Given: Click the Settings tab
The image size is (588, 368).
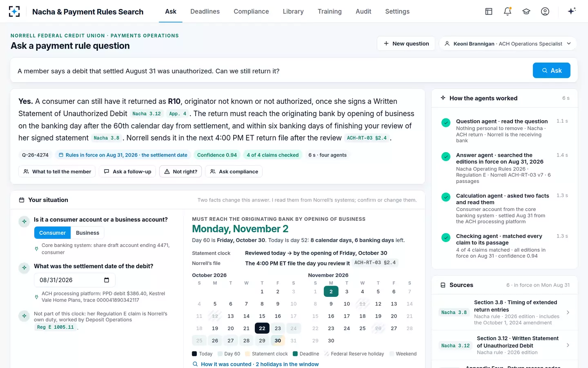Looking at the screenshot, I should click(397, 11).
